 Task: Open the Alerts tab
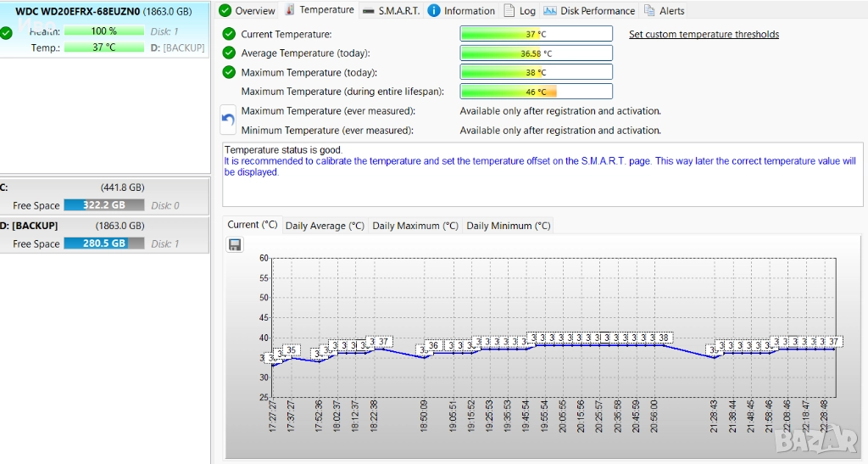click(x=664, y=11)
